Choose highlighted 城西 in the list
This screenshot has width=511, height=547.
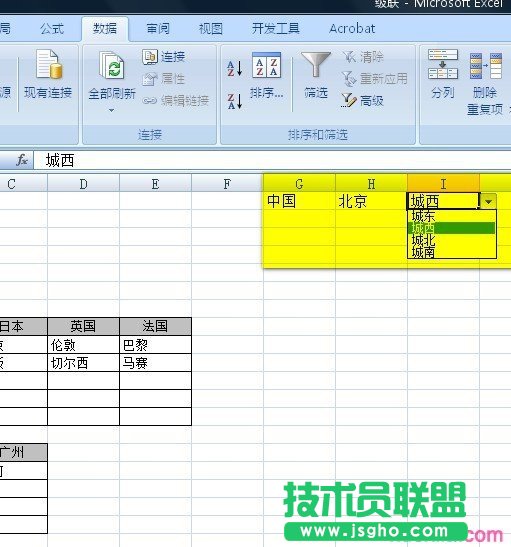click(451, 228)
